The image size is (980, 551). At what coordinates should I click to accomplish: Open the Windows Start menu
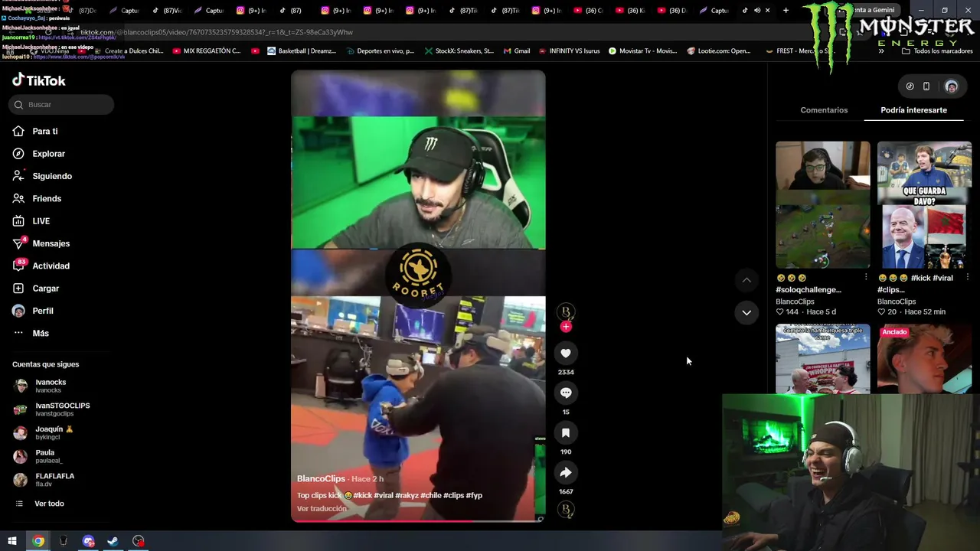12,541
